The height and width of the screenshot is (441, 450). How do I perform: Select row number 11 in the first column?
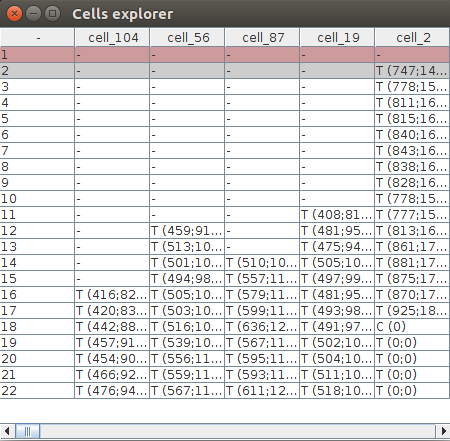point(37,215)
